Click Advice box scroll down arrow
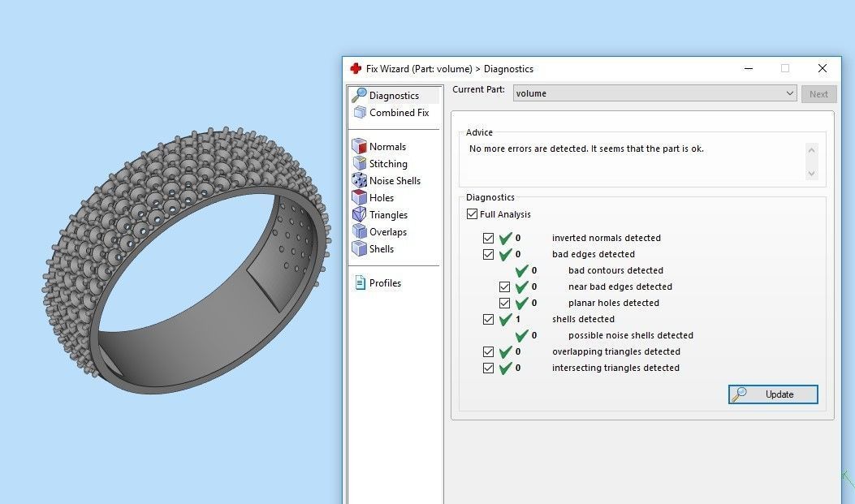The width and height of the screenshot is (855, 504). pos(811,173)
